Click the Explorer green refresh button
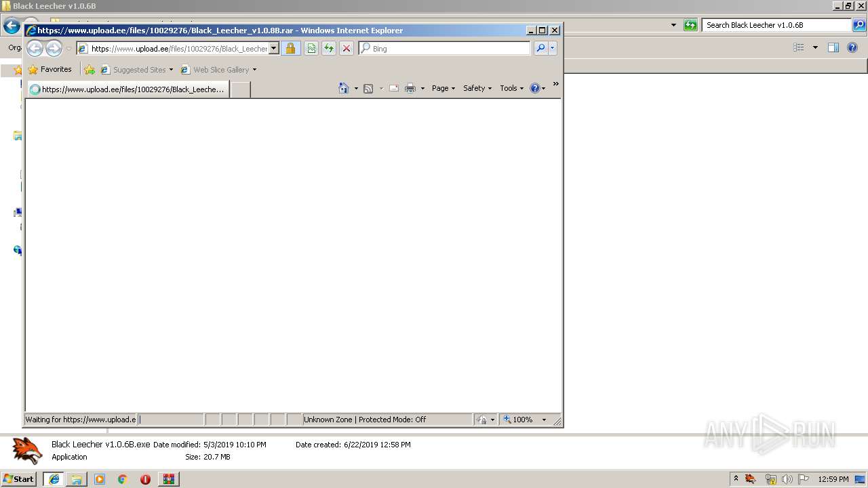Image resolution: width=868 pixels, height=488 pixels. (x=690, y=25)
